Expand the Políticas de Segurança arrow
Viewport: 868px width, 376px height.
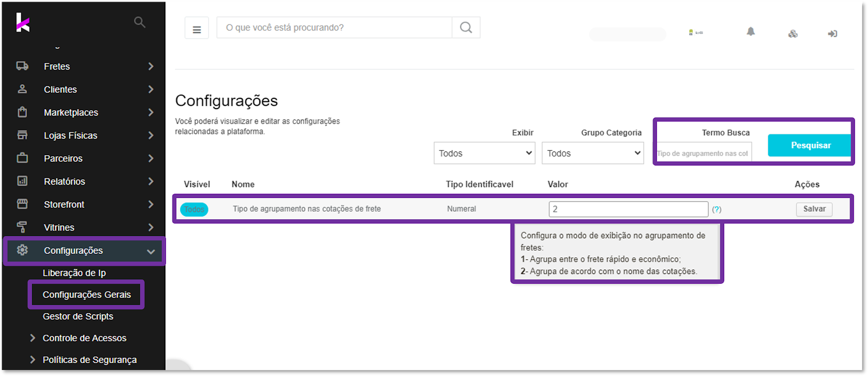tap(33, 359)
